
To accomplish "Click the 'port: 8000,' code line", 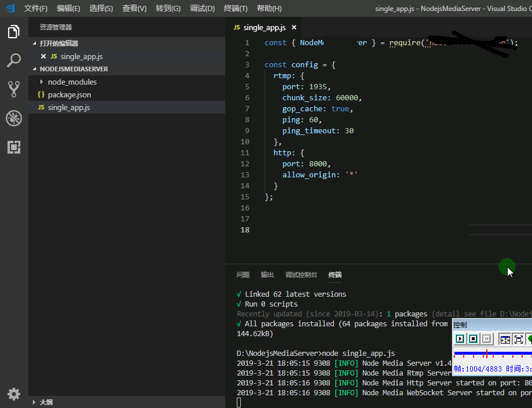I will [306, 164].
